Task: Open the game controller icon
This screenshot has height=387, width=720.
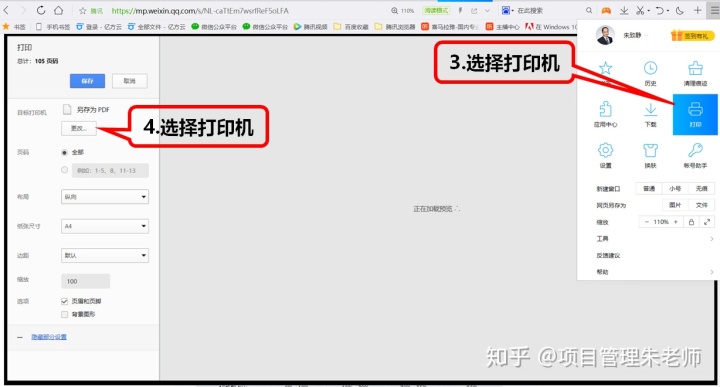Action: coord(607,10)
